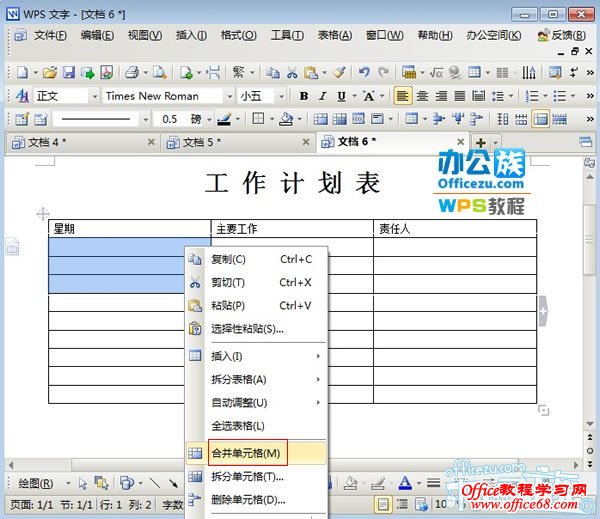Choose 拆分单元格(T) from context menu
The width and height of the screenshot is (600, 519).
[256, 477]
